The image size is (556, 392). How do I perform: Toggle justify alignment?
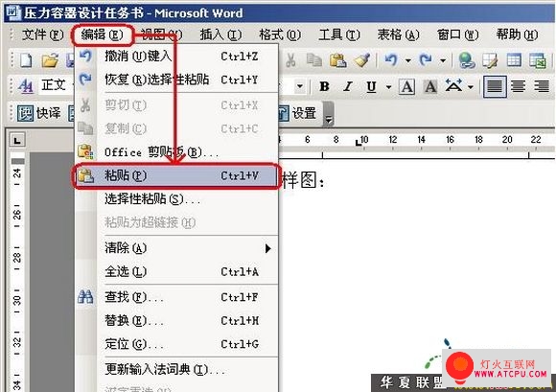[495, 86]
